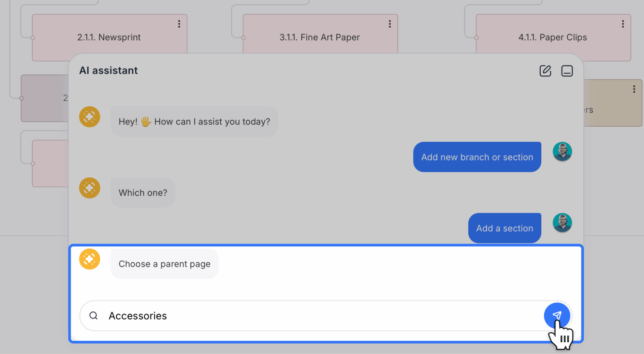Click connector node on Newsprint card edge

pos(32,38)
